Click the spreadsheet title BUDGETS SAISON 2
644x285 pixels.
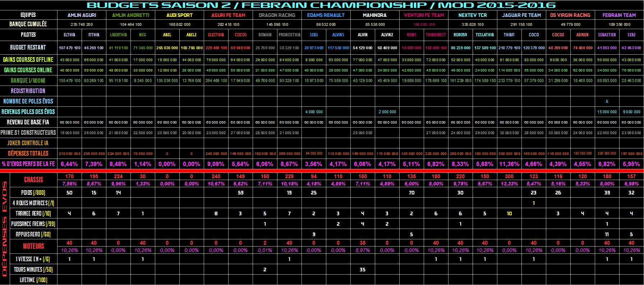[x=321, y=5]
